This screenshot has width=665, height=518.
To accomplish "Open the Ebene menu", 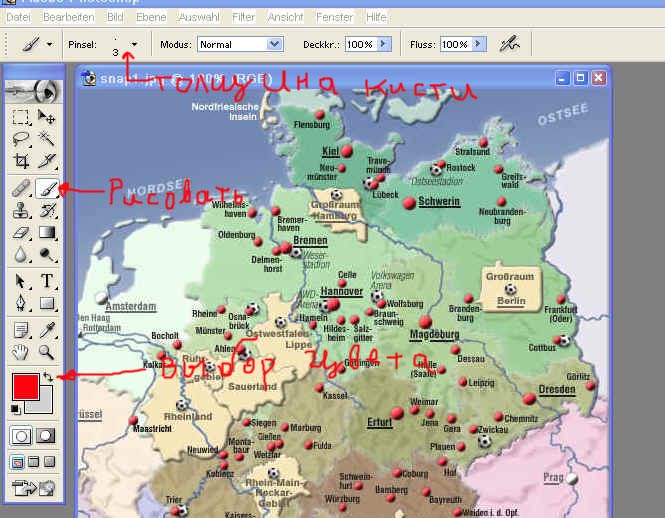I will 151,17.
